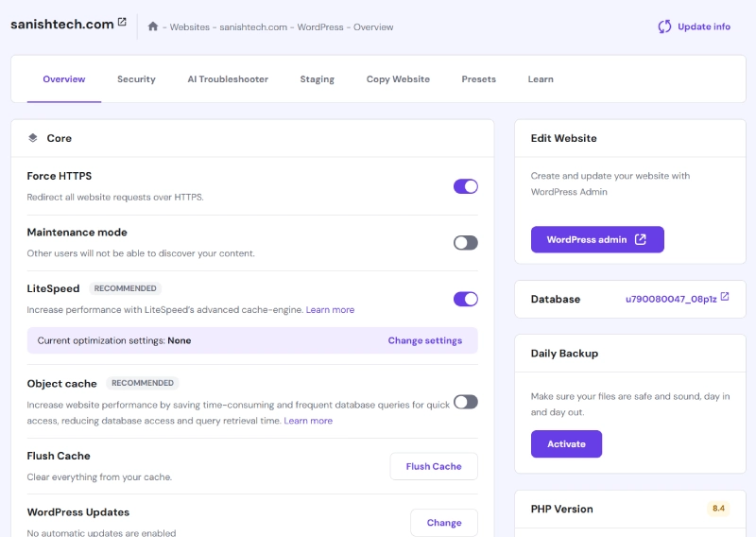Screen dimensions: 756x537
Task: Click sanishtech.com in the breadcrumb
Action: click(x=253, y=27)
